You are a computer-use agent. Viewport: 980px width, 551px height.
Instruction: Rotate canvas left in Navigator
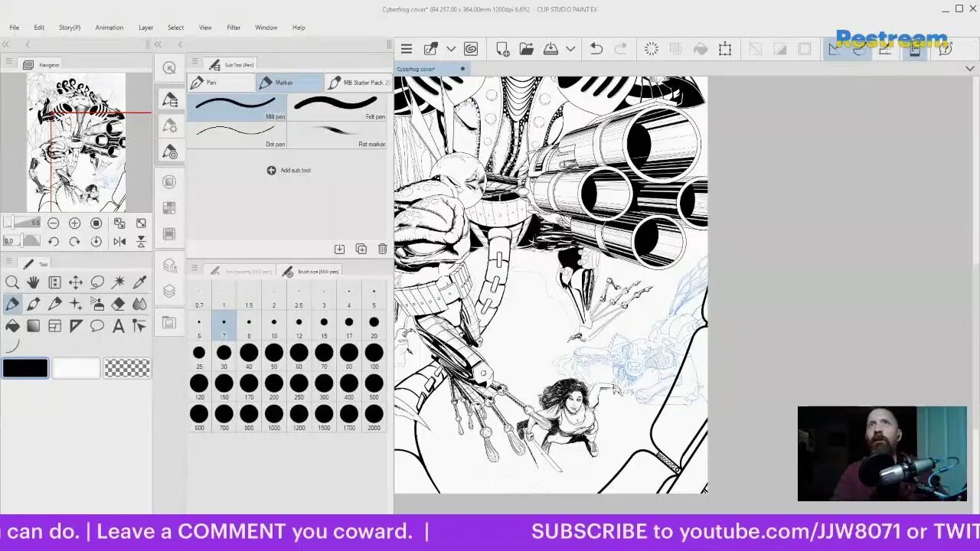click(x=53, y=242)
